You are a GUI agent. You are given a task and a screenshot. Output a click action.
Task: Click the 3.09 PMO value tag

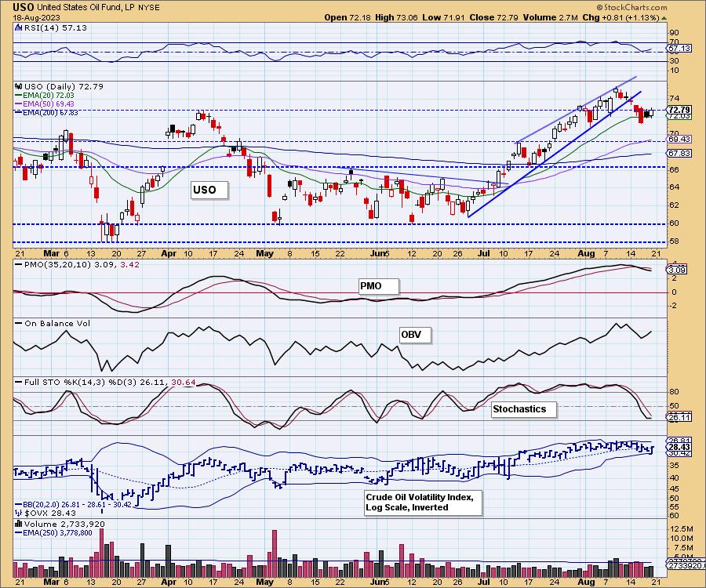click(x=678, y=270)
